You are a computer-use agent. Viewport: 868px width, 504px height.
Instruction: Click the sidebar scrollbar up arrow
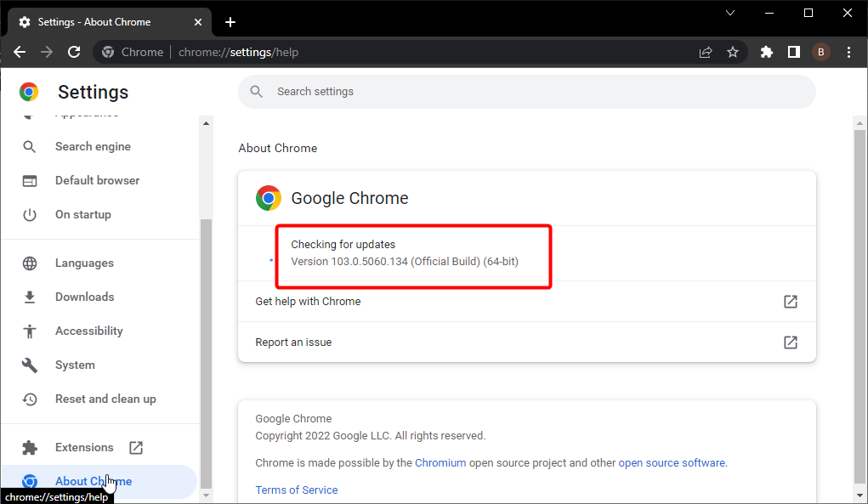click(x=206, y=123)
